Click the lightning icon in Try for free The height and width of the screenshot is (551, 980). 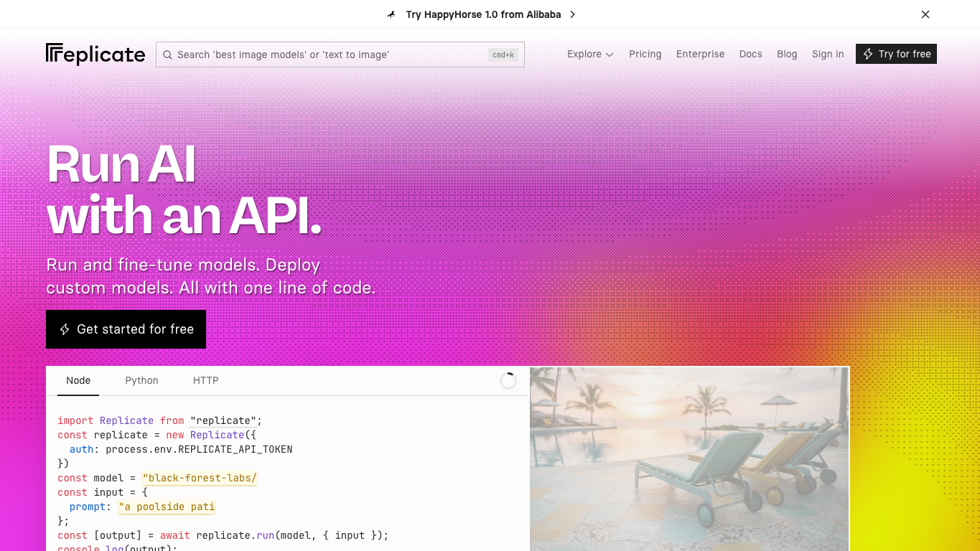[868, 54]
